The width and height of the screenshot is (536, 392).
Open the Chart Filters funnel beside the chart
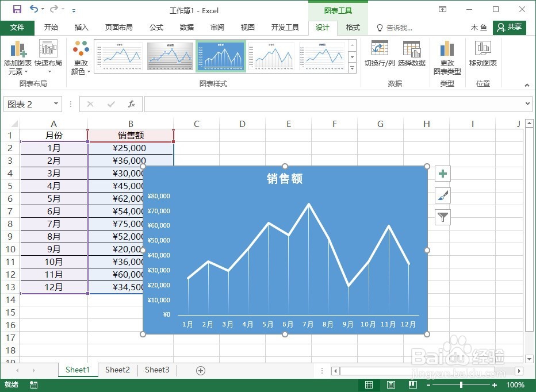(x=442, y=217)
